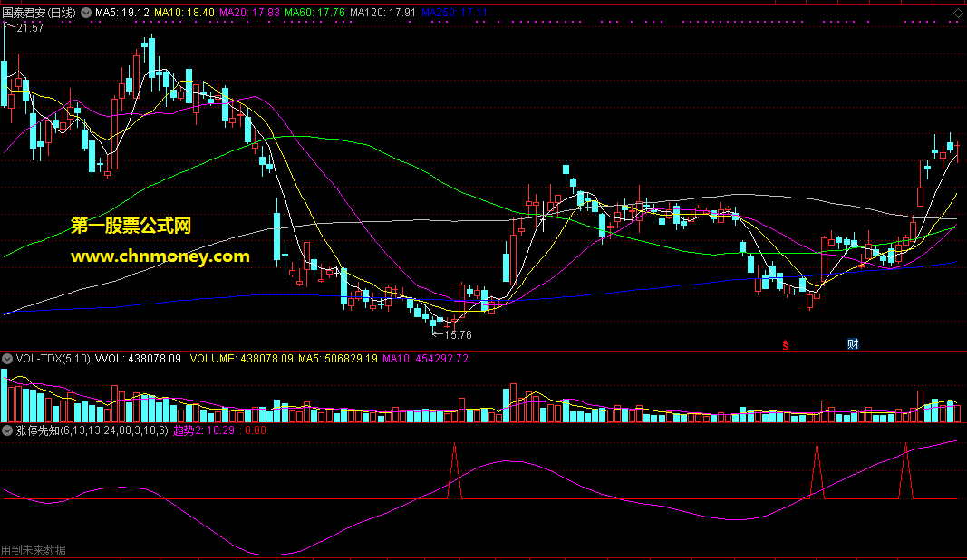
Task: Click the red S marker icon
Action: (785, 345)
